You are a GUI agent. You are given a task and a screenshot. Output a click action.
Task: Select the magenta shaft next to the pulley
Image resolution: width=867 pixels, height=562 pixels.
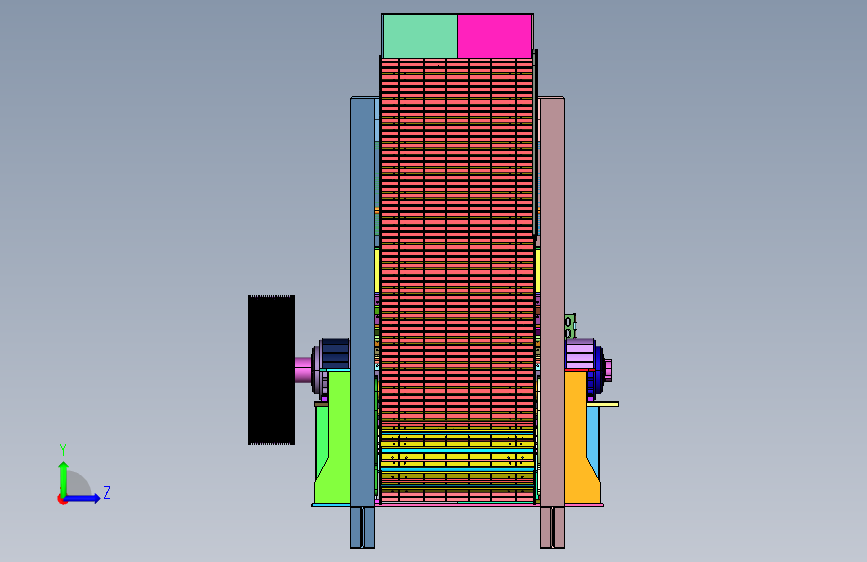click(x=303, y=370)
